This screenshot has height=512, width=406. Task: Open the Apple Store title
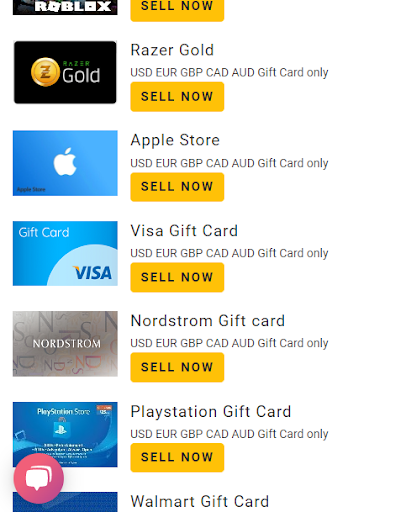click(175, 140)
